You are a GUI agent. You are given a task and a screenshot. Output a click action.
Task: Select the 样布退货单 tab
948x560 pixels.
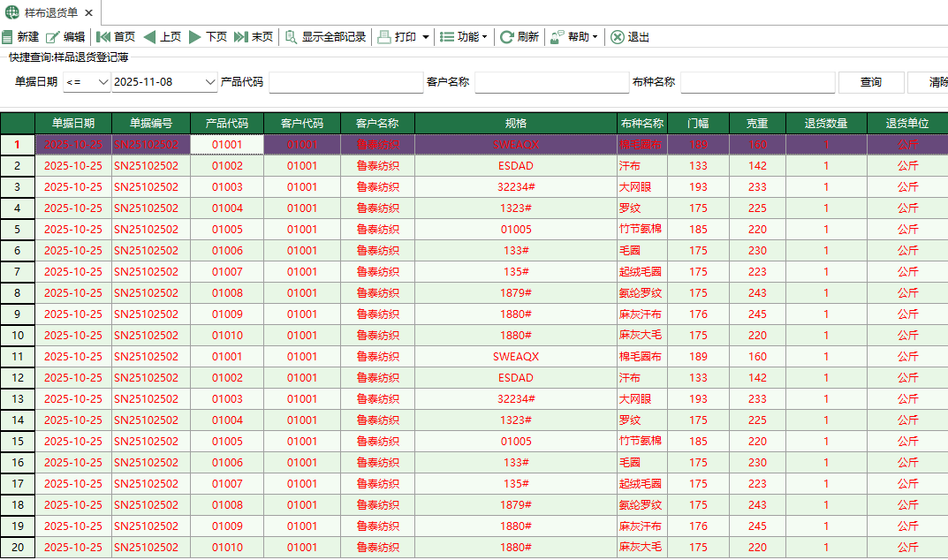pos(53,13)
